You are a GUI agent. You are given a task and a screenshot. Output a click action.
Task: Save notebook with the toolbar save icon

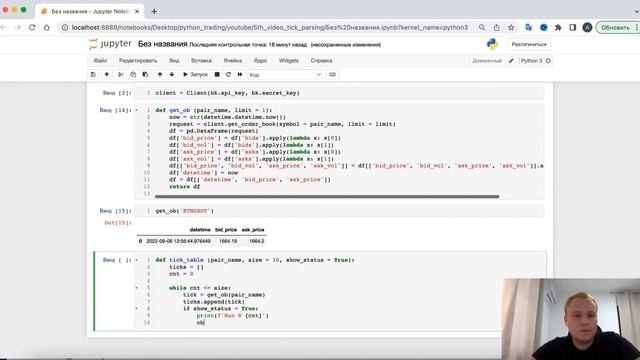(93, 75)
